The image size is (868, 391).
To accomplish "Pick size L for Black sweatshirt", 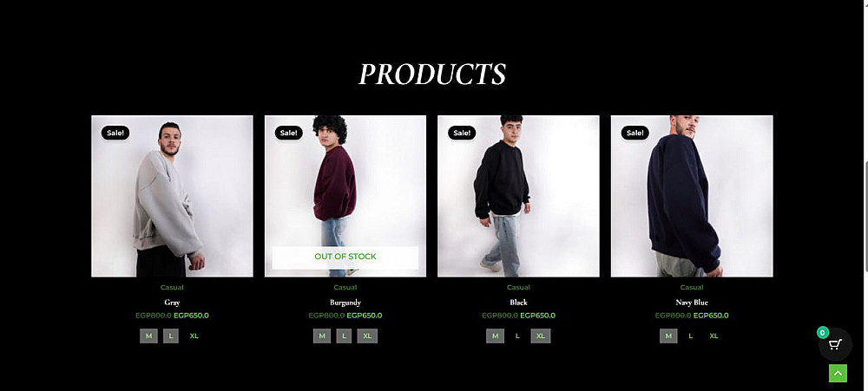I will click(517, 336).
